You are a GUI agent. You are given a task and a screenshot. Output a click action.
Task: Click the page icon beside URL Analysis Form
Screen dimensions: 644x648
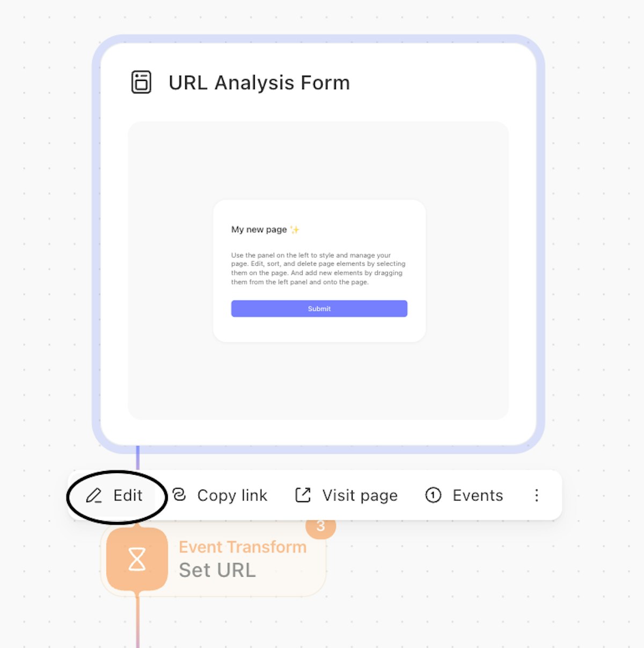141,82
